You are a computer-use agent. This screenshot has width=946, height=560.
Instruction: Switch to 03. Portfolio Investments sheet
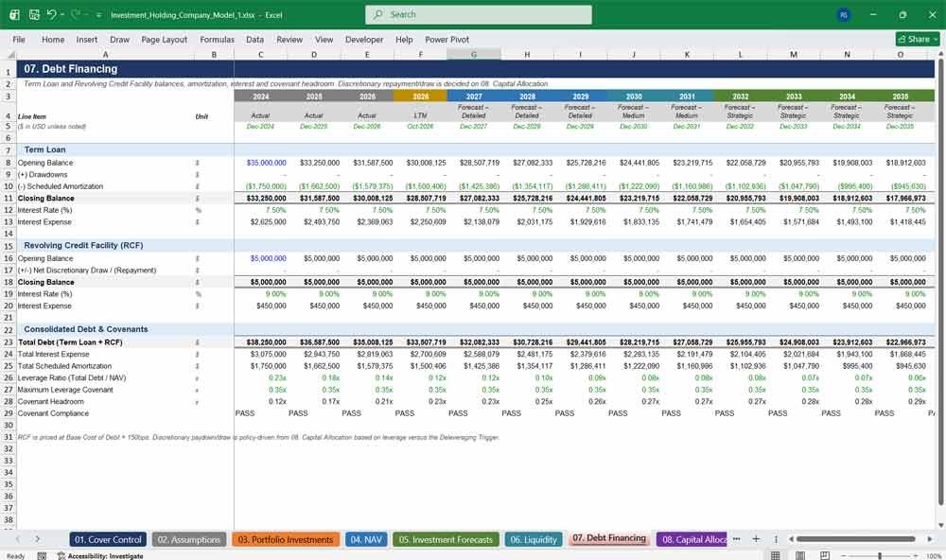tap(286, 539)
